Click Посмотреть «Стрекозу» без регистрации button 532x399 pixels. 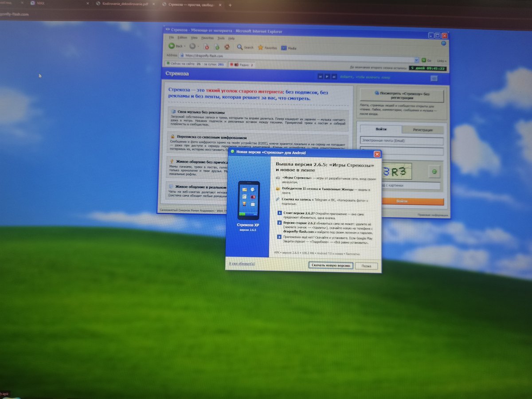pyautogui.click(x=402, y=95)
